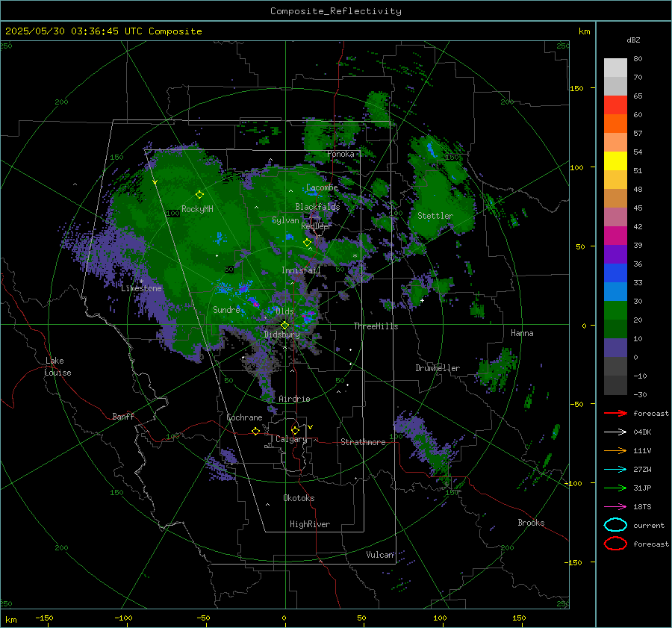Click the dBZ legend heading

633,40
